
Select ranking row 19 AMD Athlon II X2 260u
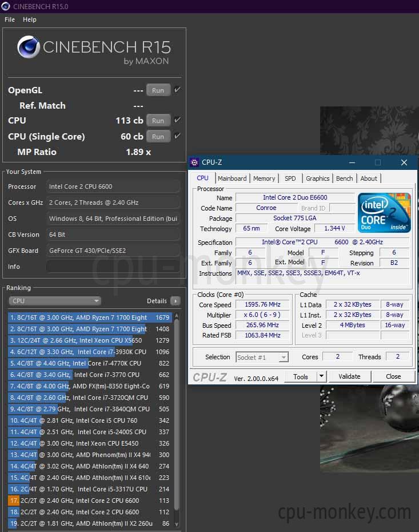(90, 523)
